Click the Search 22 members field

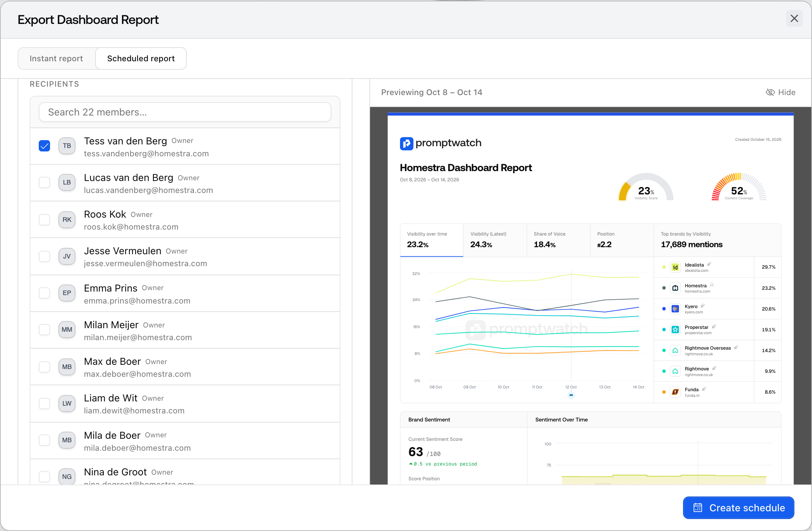(185, 112)
